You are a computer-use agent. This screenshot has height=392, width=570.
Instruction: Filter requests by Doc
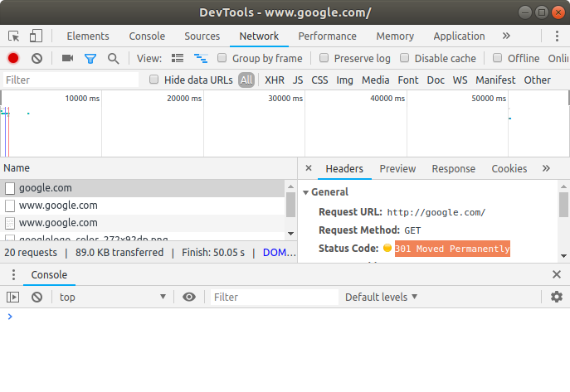point(436,80)
